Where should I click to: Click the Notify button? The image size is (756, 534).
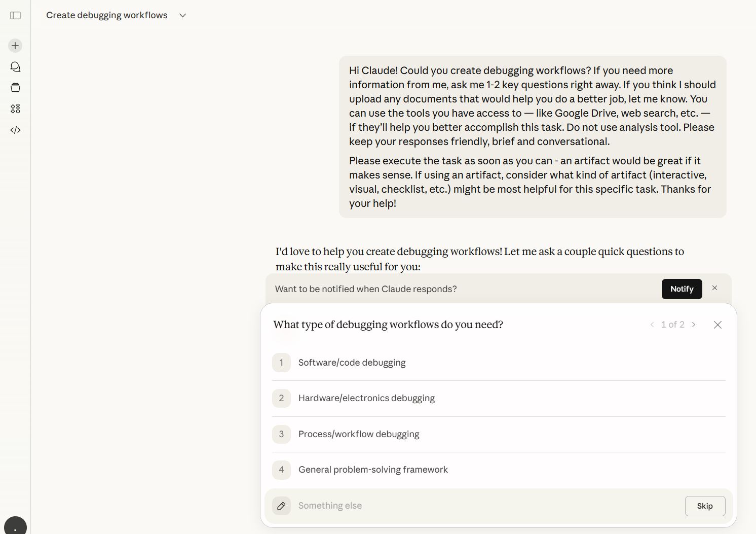tap(682, 289)
